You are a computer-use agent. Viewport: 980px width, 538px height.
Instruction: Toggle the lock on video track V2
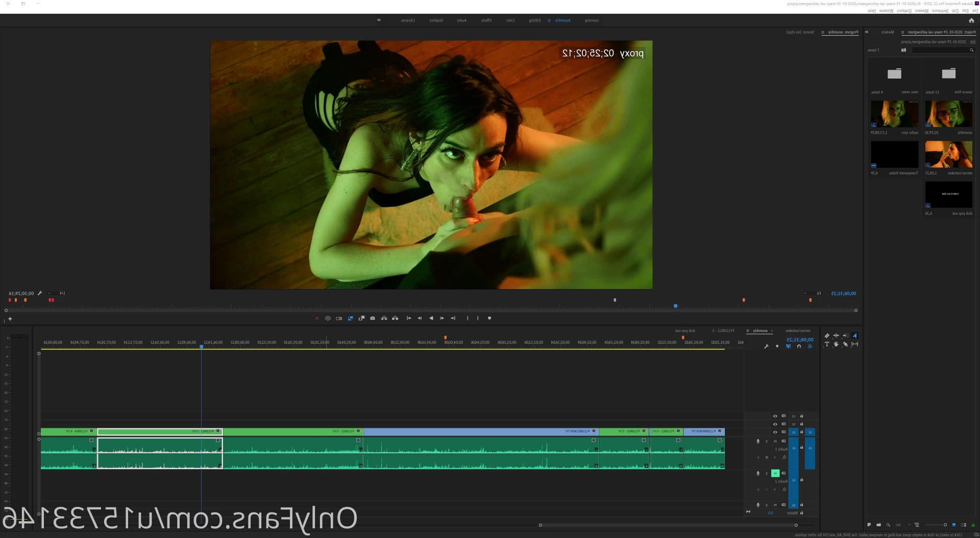[801, 424]
